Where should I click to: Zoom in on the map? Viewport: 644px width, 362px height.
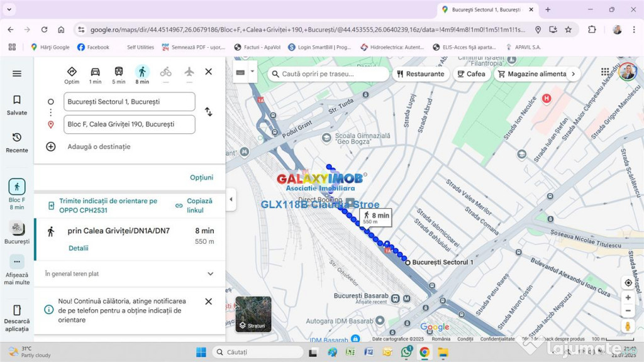pos(628,297)
